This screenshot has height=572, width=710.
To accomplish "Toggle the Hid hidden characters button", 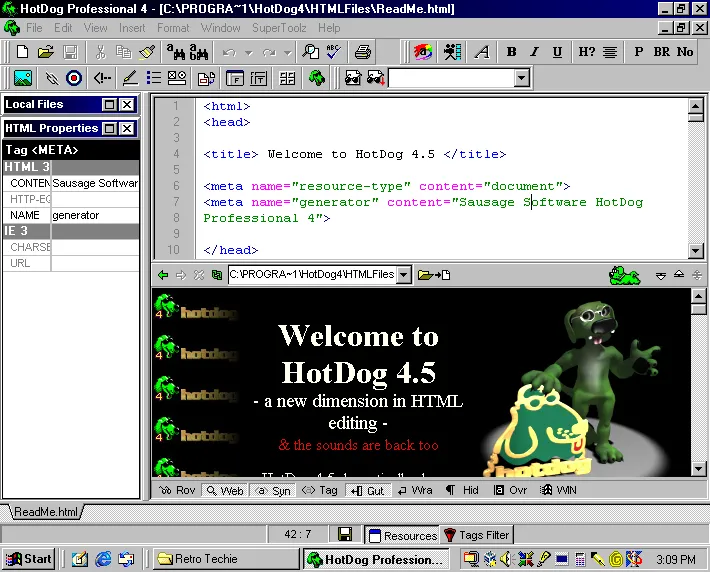I will tap(462, 490).
